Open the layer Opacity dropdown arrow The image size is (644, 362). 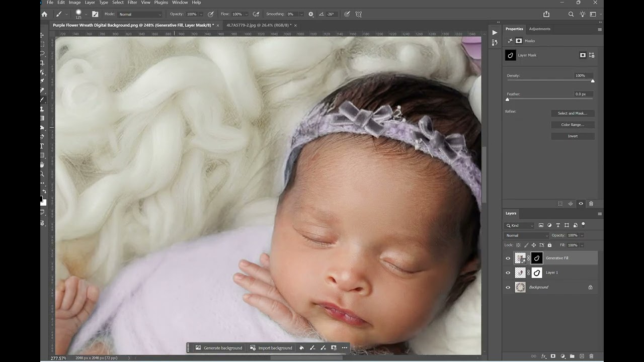click(x=582, y=235)
